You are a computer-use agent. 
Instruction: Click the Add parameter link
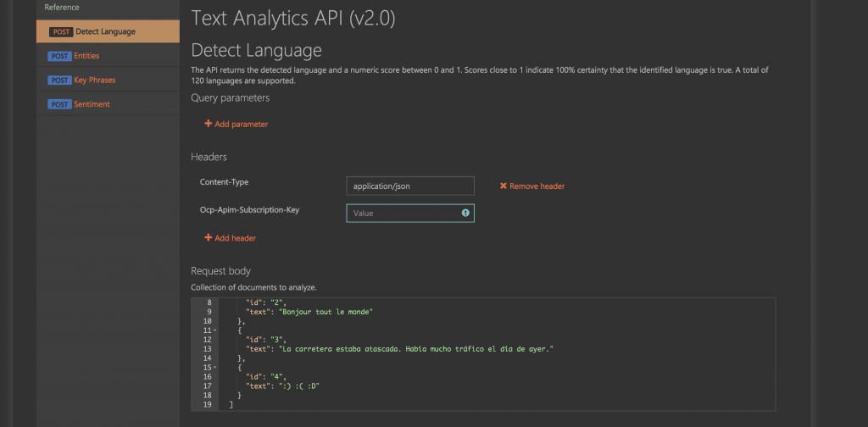(x=241, y=124)
